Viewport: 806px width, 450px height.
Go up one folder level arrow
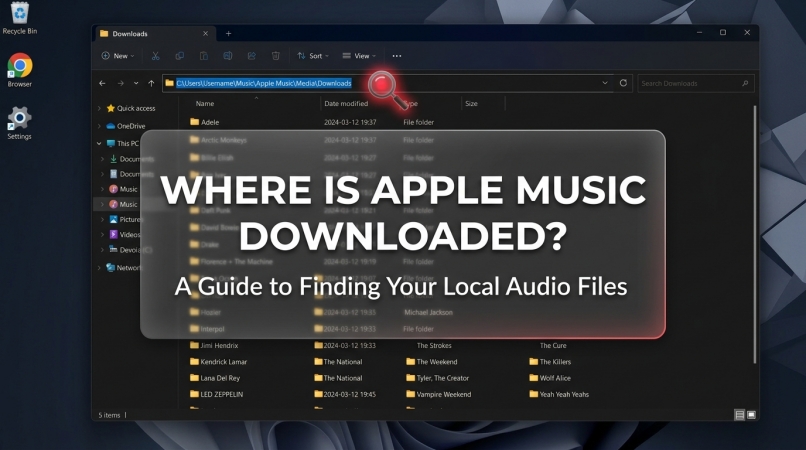151,83
